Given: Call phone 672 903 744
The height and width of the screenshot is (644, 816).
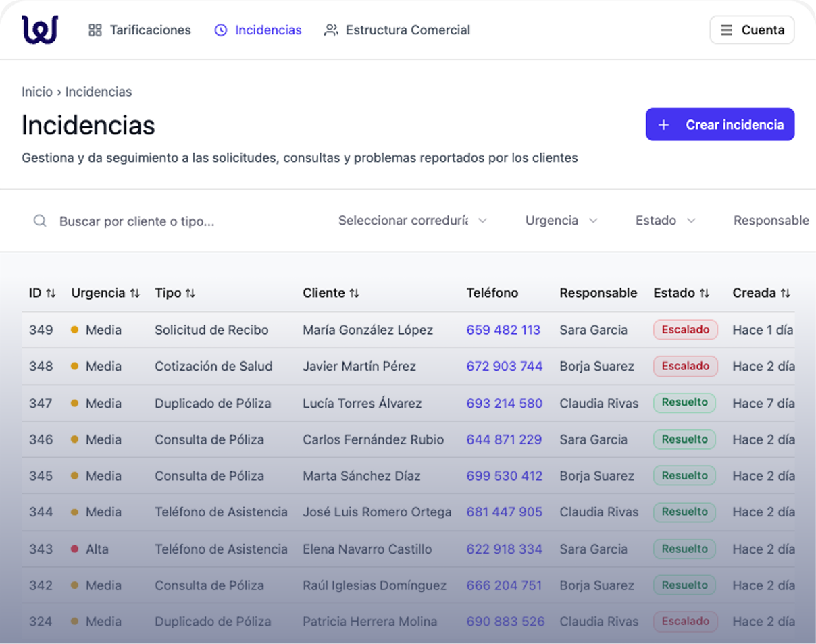Looking at the screenshot, I should click(505, 367).
